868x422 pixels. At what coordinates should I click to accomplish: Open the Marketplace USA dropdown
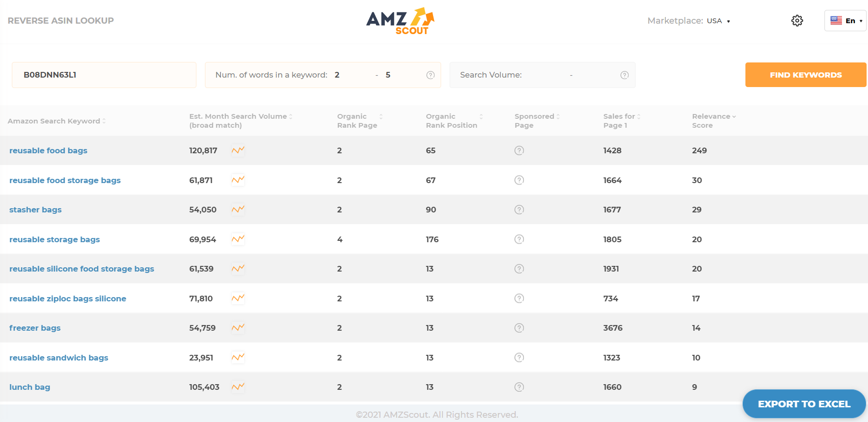718,21
